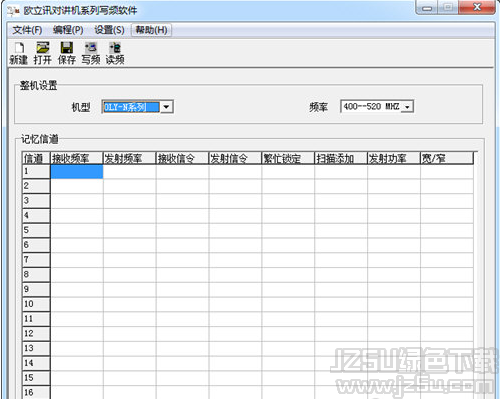Select channel row header 16
500x399 pixels.
36,392
